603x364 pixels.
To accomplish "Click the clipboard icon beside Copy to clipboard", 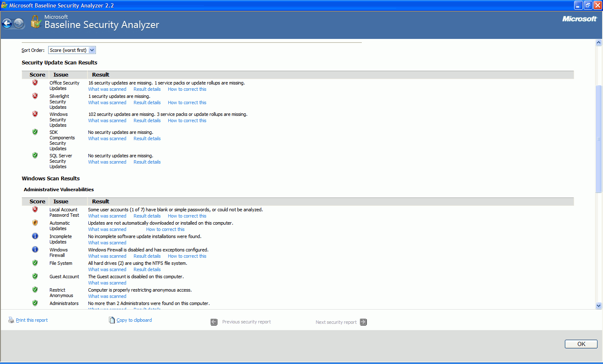I will (x=112, y=320).
